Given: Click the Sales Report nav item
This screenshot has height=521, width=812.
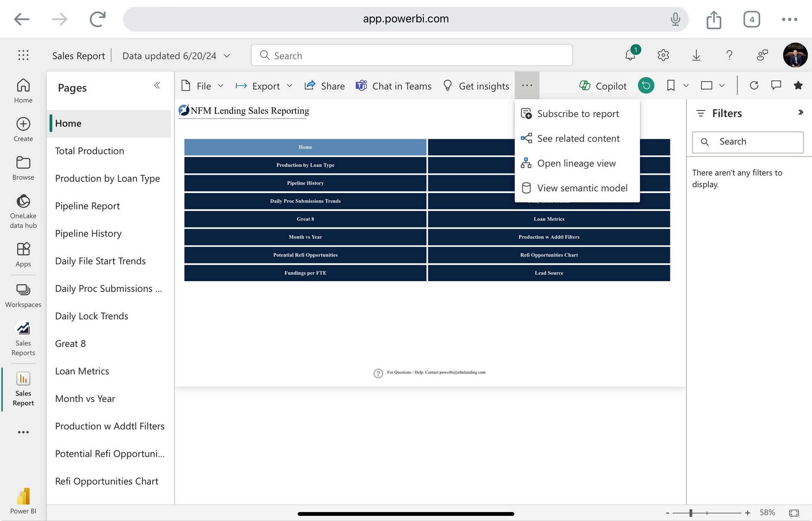Looking at the screenshot, I should pos(23,389).
